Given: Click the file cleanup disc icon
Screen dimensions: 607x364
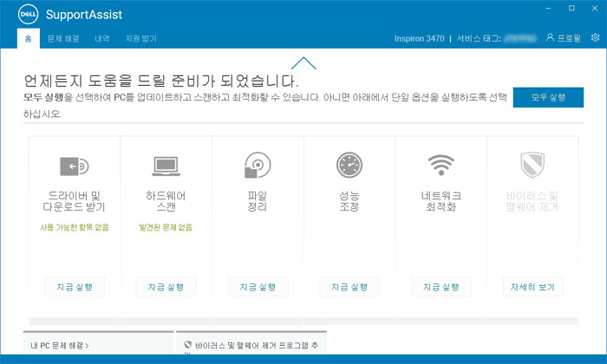Looking at the screenshot, I should tap(258, 166).
